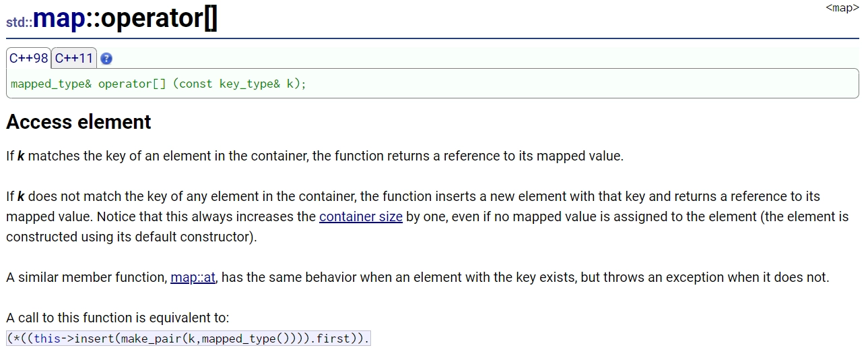This screenshot has height=352, width=868.
Task: Click the blue question mark help icon
Action: tap(106, 59)
